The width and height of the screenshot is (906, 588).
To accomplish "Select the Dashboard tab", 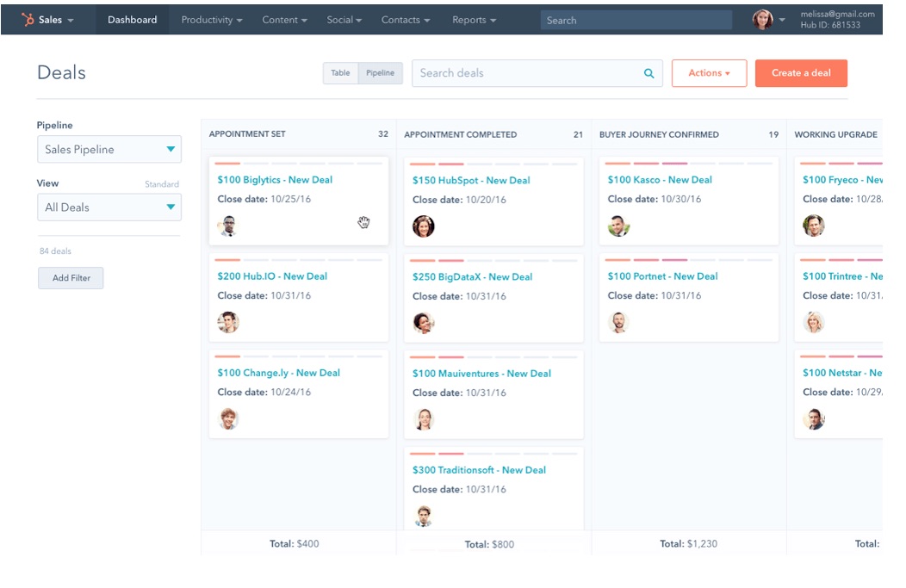I will click(x=130, y=17).
